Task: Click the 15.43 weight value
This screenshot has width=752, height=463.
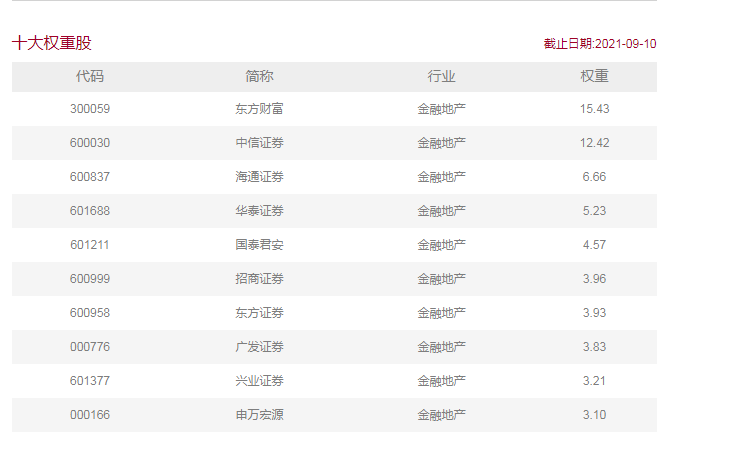Action: [594, 109]
